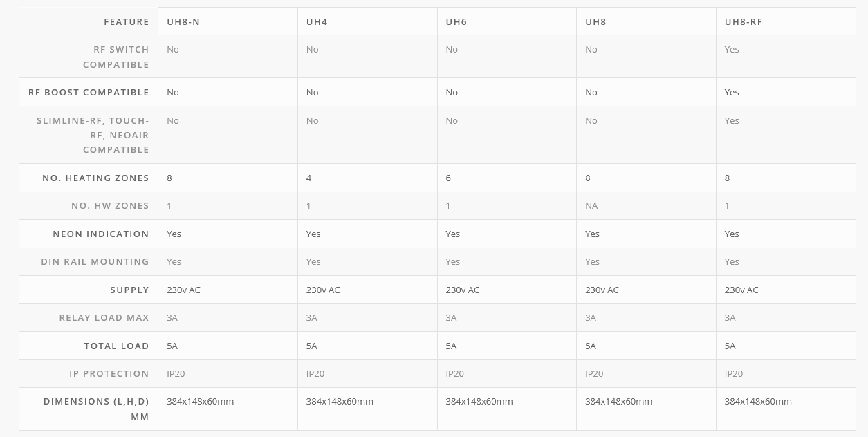Click Yes for UH8-RF RF Switch Compatible
This screenshot has height=437, width=868.
coord(732,49)
